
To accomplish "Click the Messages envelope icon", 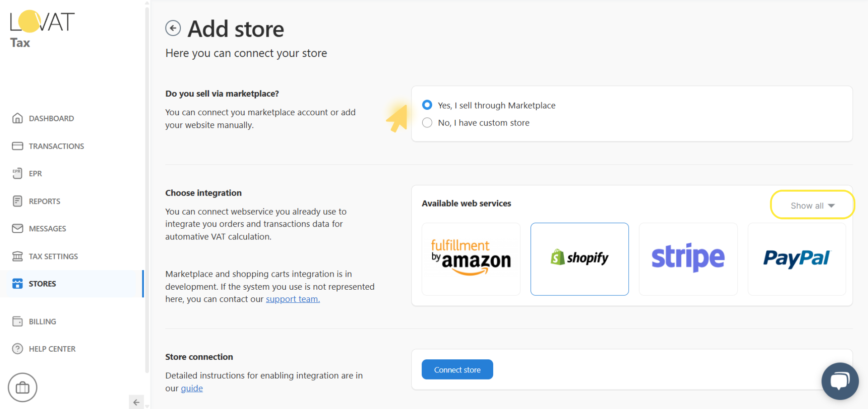I will click(17, 229).
